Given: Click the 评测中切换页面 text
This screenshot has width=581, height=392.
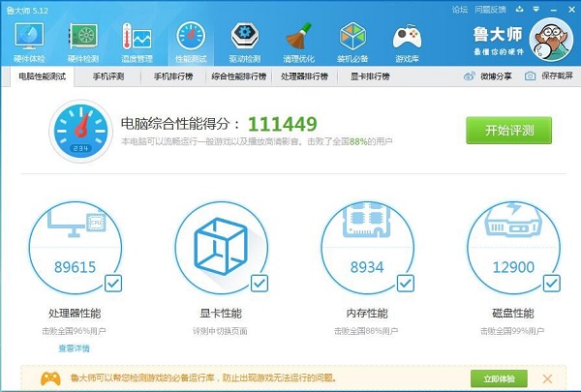Looking at the screenshot, I should point(220,331).
